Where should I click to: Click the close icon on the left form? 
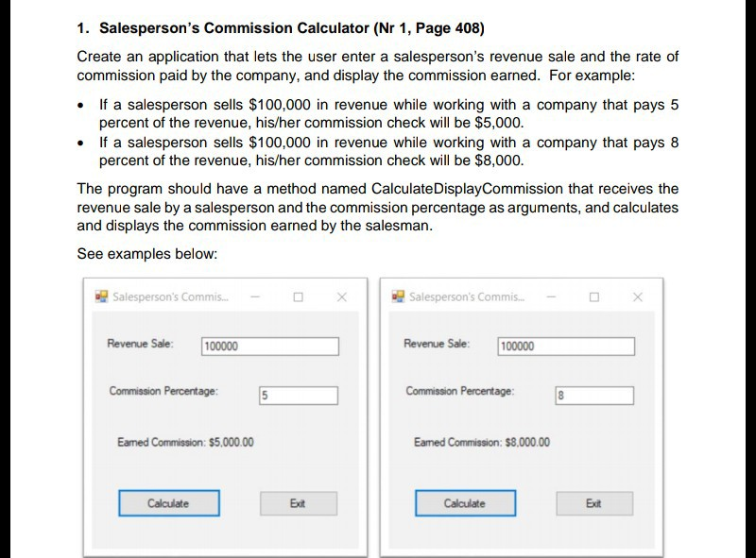pyautogui.click(x=343, y=296)
